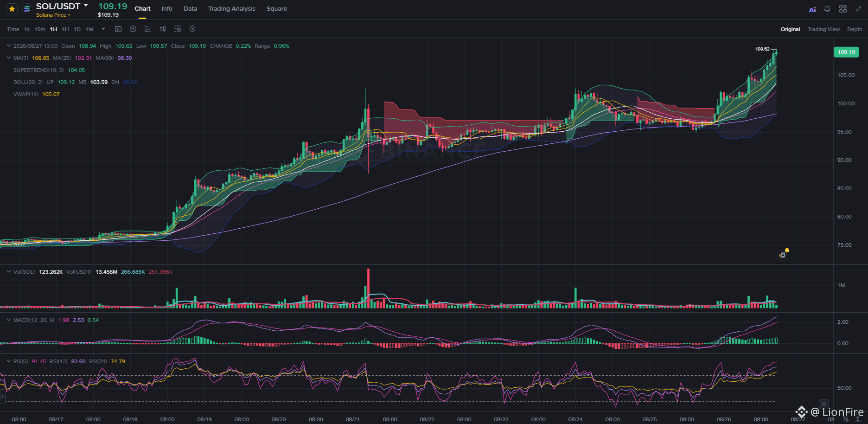The image size is (868, 424).
Task: Click the RSI(24) value 74.79
Action: [118, 361]
